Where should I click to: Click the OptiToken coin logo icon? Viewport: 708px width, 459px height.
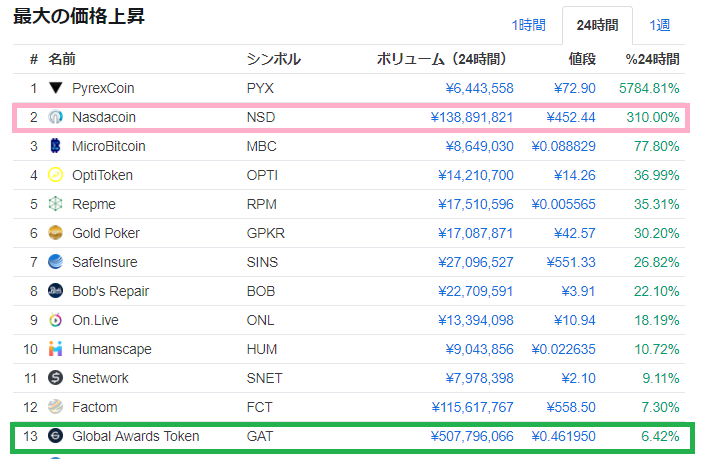pyautogui.click(x=56, y=175)
